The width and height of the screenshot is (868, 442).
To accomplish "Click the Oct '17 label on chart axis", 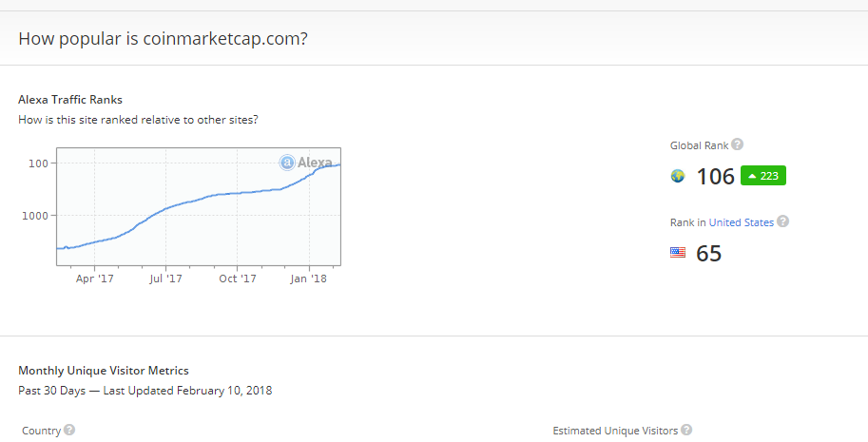I will pos(238,279).
